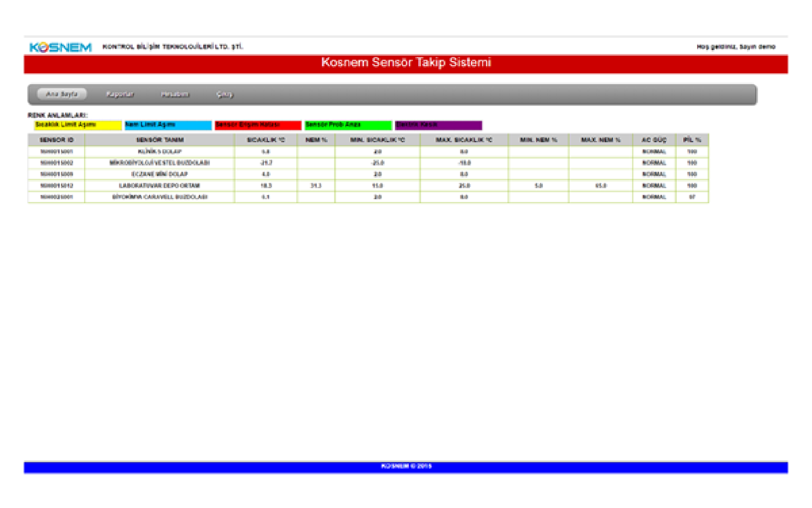812x508 pixels.
Task: Click the AC GÜÇ column header
Action: pos(654,140)
